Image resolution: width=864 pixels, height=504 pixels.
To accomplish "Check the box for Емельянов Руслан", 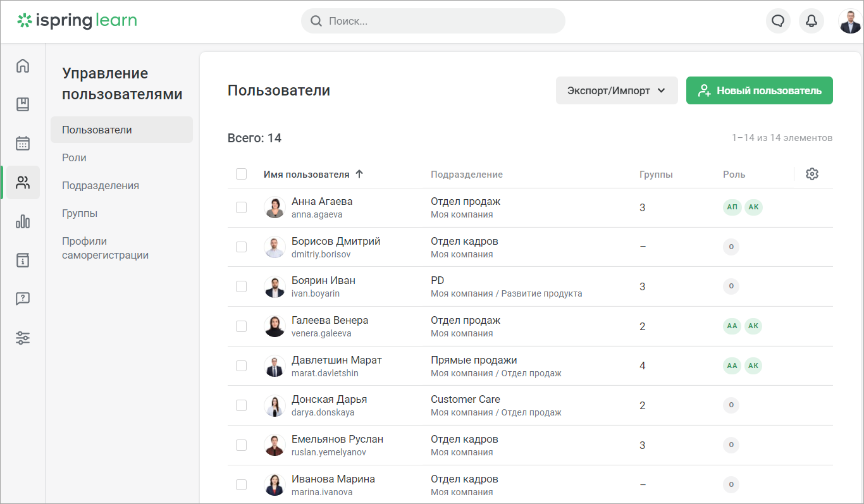I will tap(241, 445).
